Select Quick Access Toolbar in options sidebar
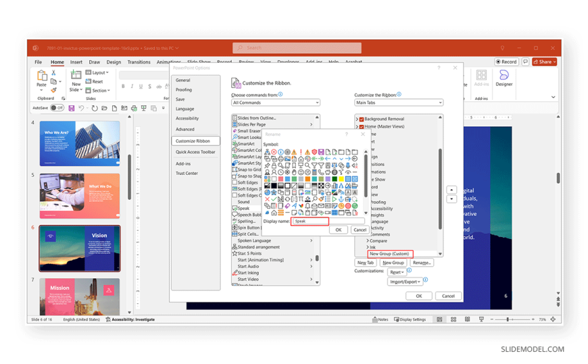 tap(195, 152)
